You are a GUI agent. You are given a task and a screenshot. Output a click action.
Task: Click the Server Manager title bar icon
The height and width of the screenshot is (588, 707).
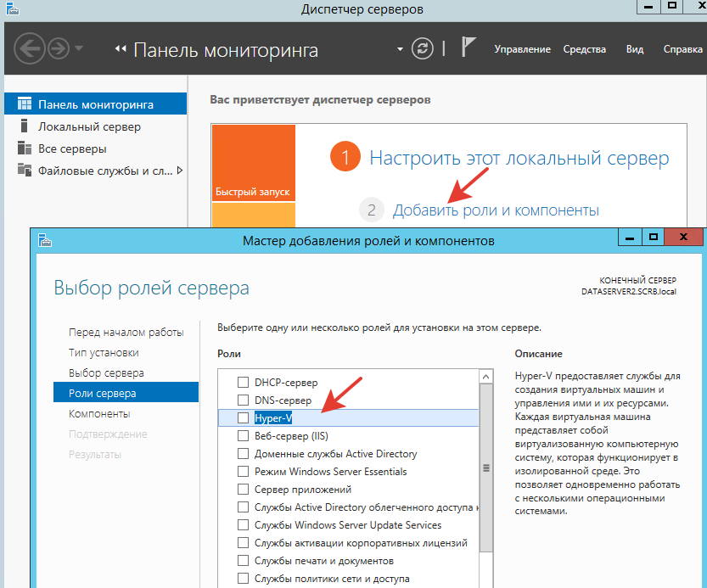[x=13, y=8]
